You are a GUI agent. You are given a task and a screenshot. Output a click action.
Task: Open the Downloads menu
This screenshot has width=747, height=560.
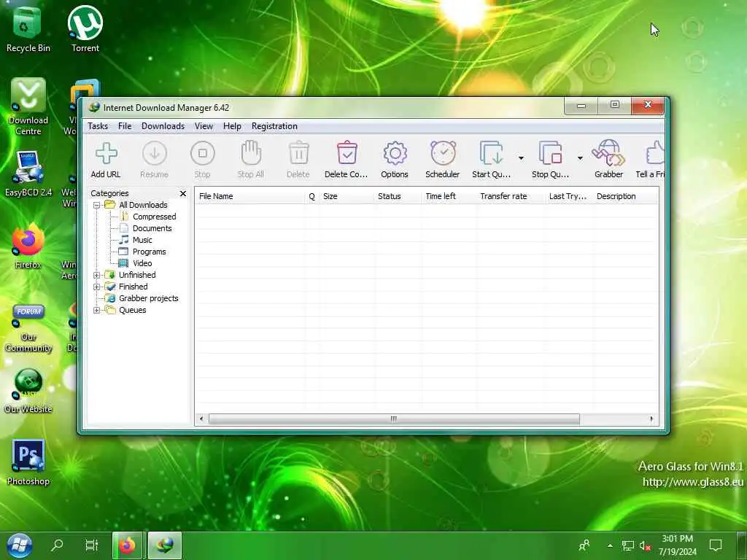[163, 126]
